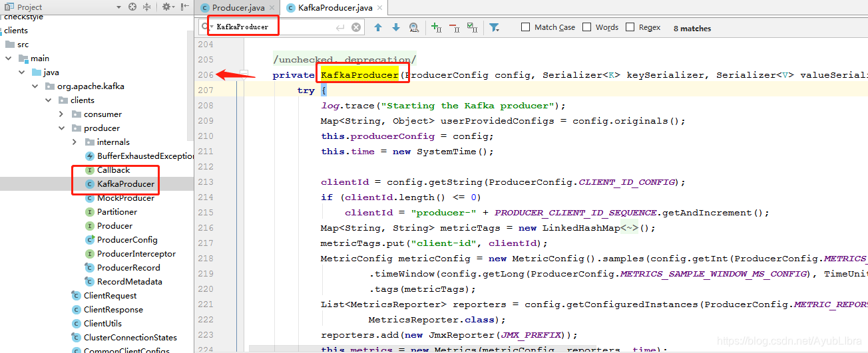Click line number 213 in gutter

pyautogui.click(x=206, y=181)
